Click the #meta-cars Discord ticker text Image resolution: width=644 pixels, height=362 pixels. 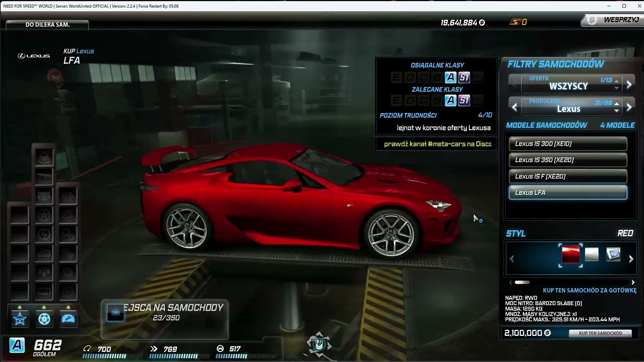point(438,144)
